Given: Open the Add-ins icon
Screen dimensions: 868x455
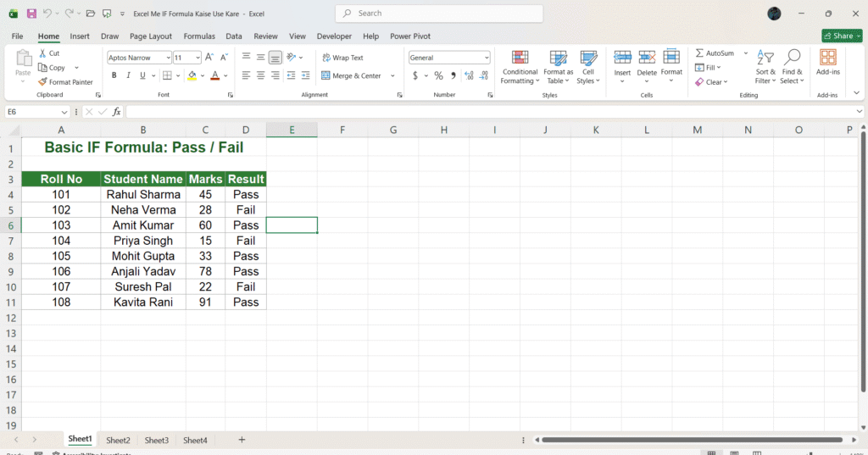Looking at the screenshot, I should (x=828, y=58).
